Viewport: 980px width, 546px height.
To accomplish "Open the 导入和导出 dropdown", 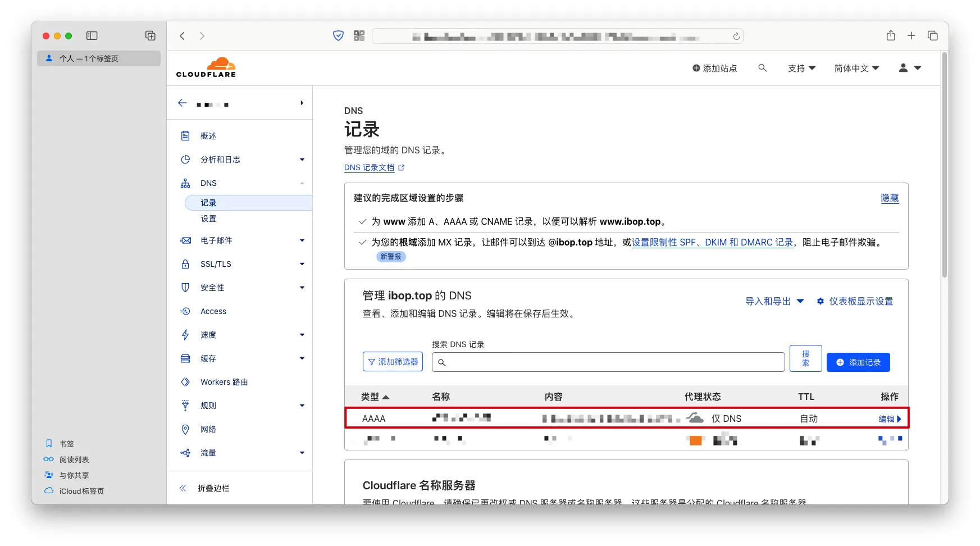I will (774, 301).
